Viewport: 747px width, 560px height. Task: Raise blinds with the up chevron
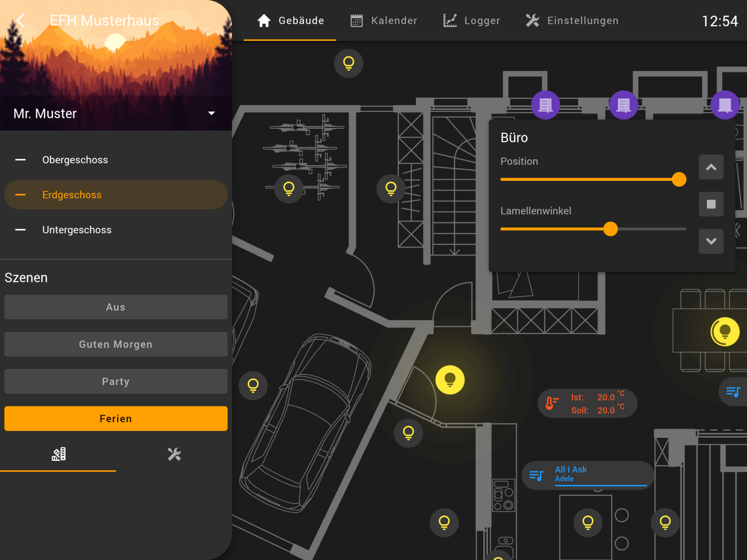(711, 167)
